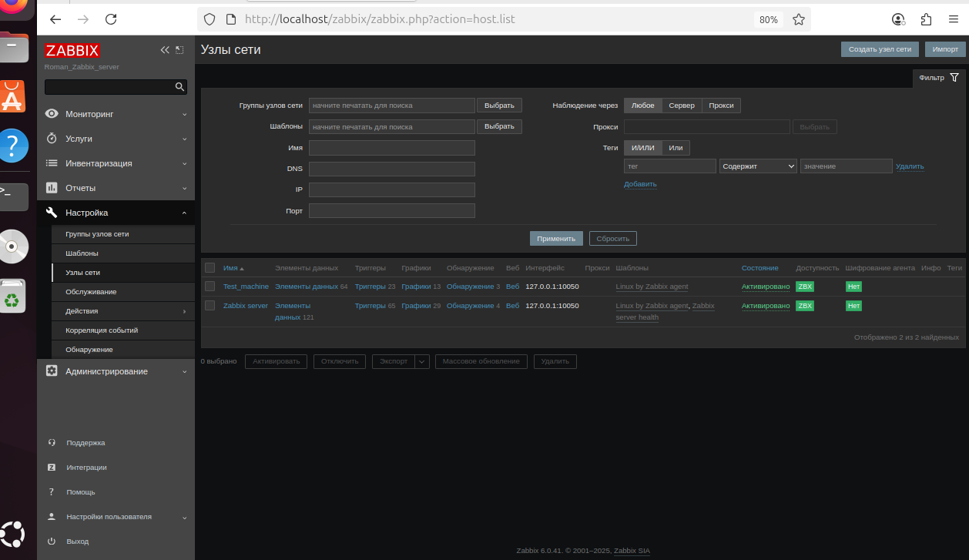Click the question mark icon for Помощь
This screenshot has width=969, height=560.
point(52,491)
